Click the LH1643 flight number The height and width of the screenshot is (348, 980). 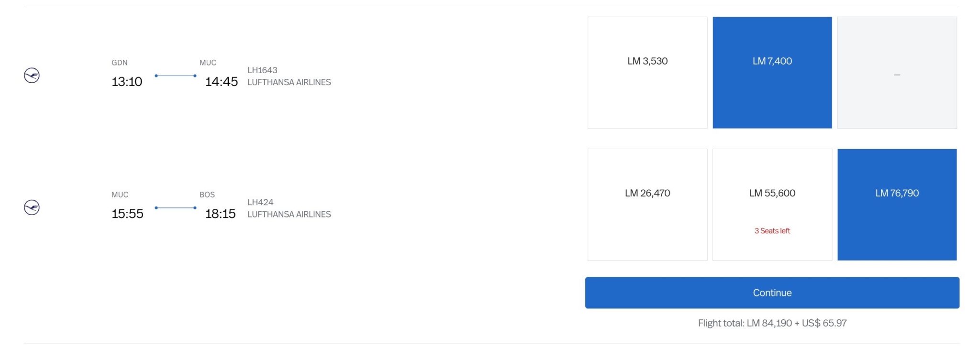tap(262, 70)
